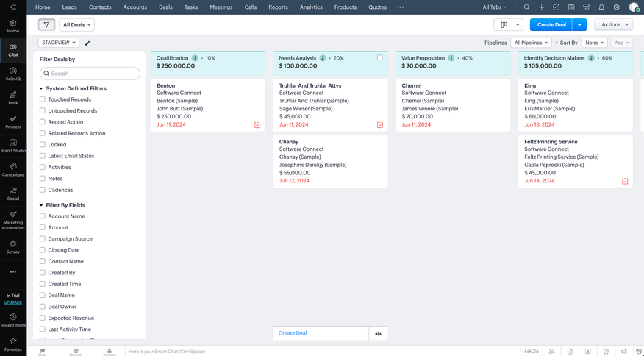644x356 pixels.
Task: Enable the Touched Records filter checkbox
Action: tap(43, 99)
